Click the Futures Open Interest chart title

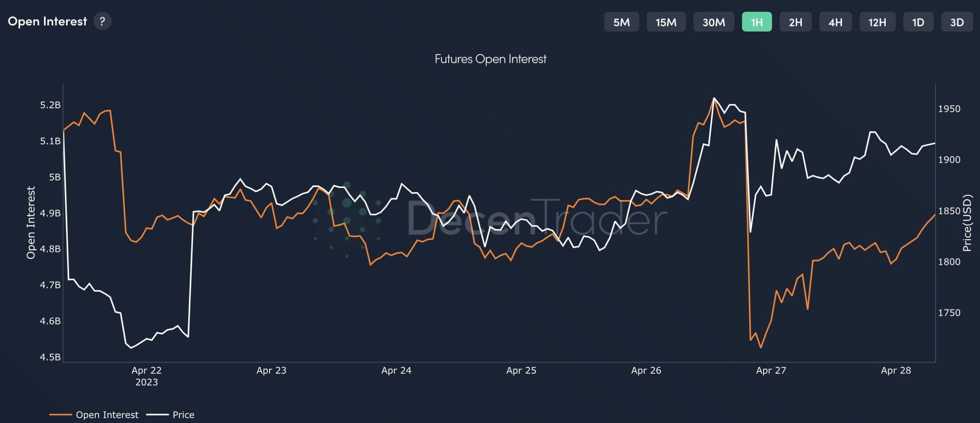pyautogui.click(x=490, y=59)
